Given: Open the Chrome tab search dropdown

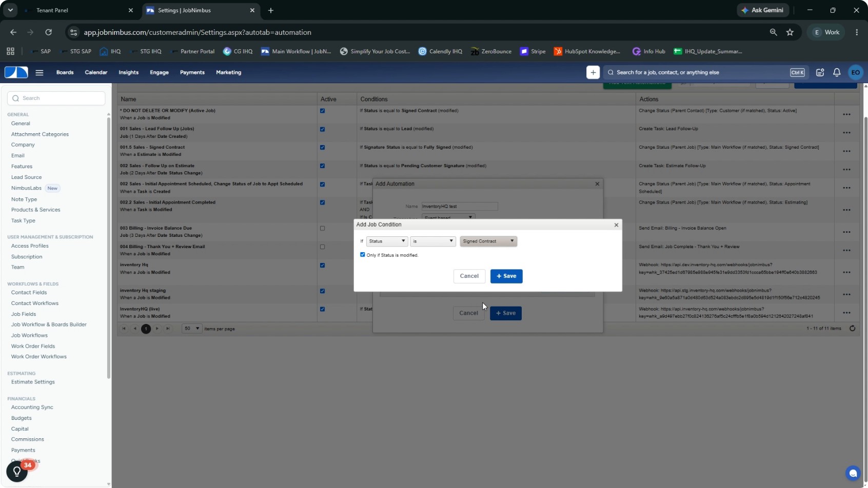Looking at the screenshot, I should coord(10,10).
